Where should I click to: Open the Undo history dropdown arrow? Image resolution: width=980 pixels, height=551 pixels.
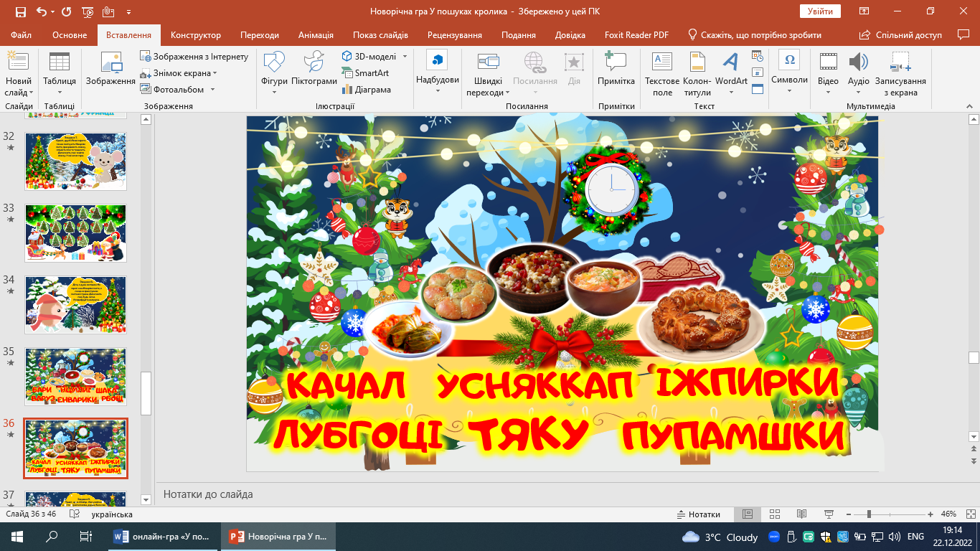[x=52, y=12]
